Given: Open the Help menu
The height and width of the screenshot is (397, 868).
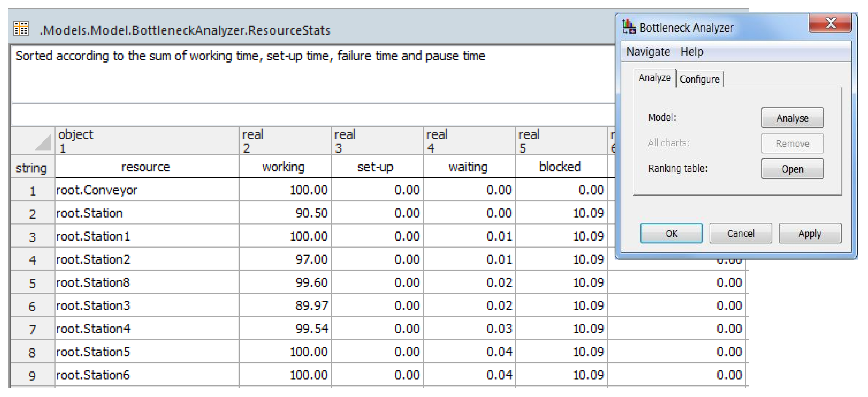Looking at the screenshot, I should coord(692,52).
